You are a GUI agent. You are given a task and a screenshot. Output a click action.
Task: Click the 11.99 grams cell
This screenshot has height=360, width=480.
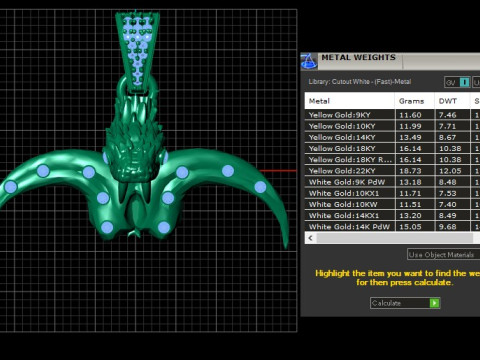(415, 126)
